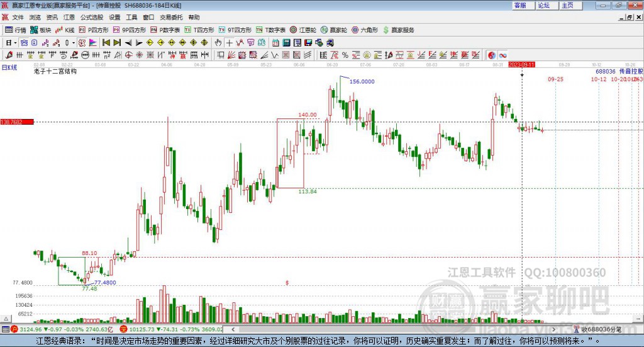Click the 138.7682 price label

17,122
